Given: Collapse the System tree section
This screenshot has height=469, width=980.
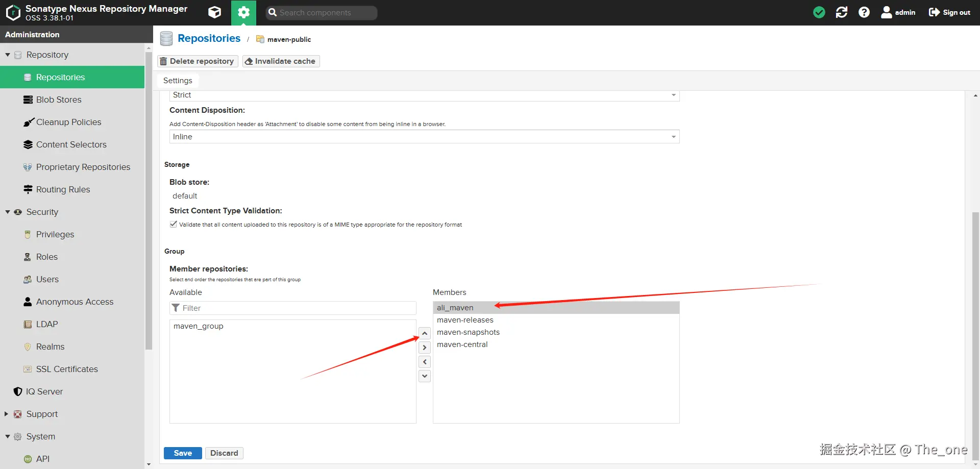Looking at the screenshot, I should point(8,436).
